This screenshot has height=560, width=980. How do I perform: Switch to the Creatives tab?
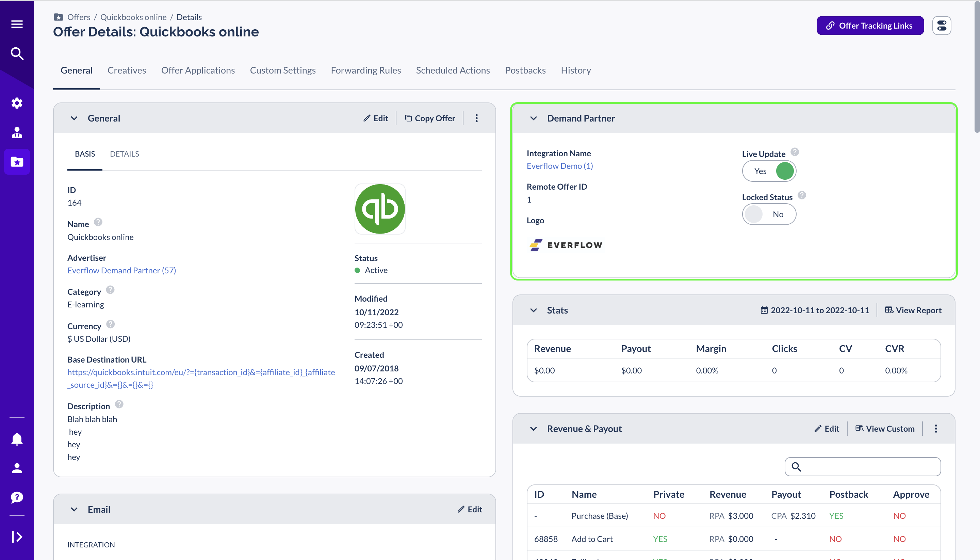[x=127, y=70]
